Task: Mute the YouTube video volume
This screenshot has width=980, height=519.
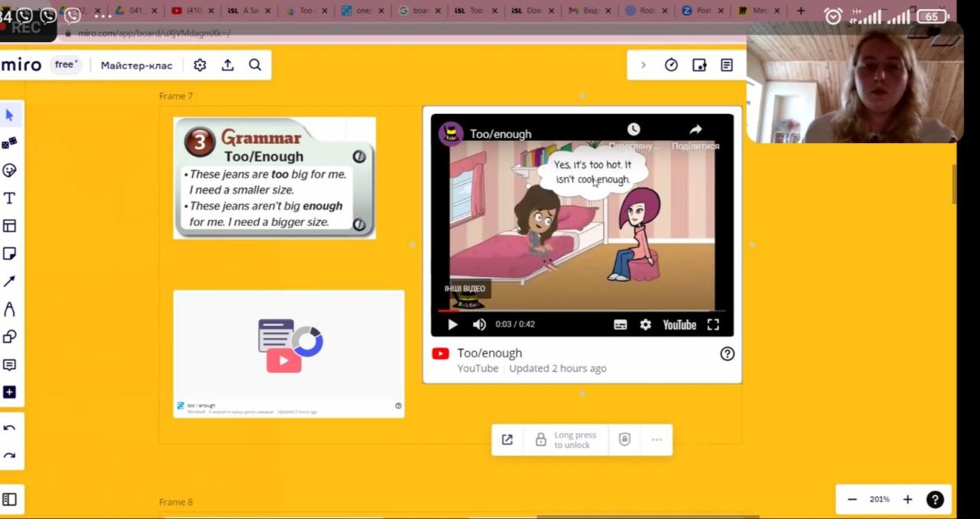Action: click(479, 325)
